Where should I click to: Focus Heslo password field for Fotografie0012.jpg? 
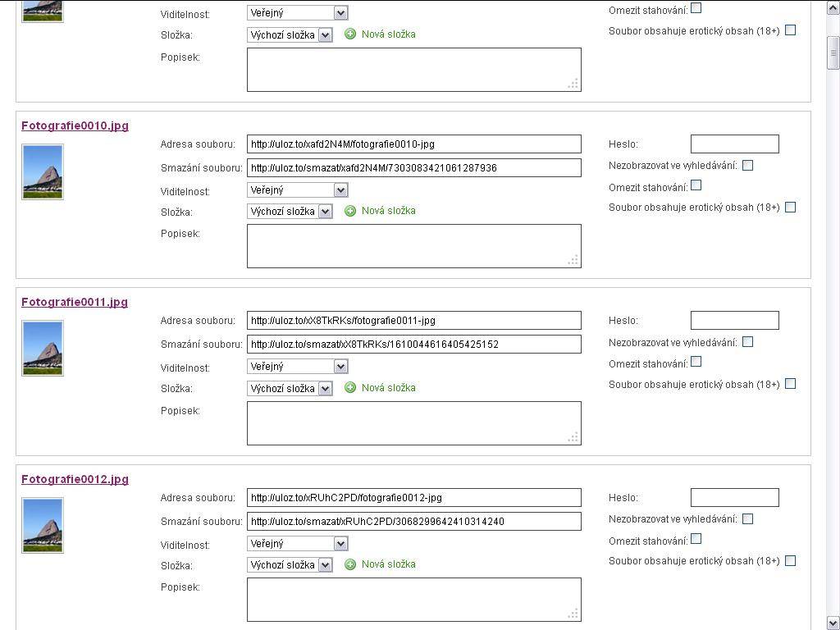tap(735, 498)
